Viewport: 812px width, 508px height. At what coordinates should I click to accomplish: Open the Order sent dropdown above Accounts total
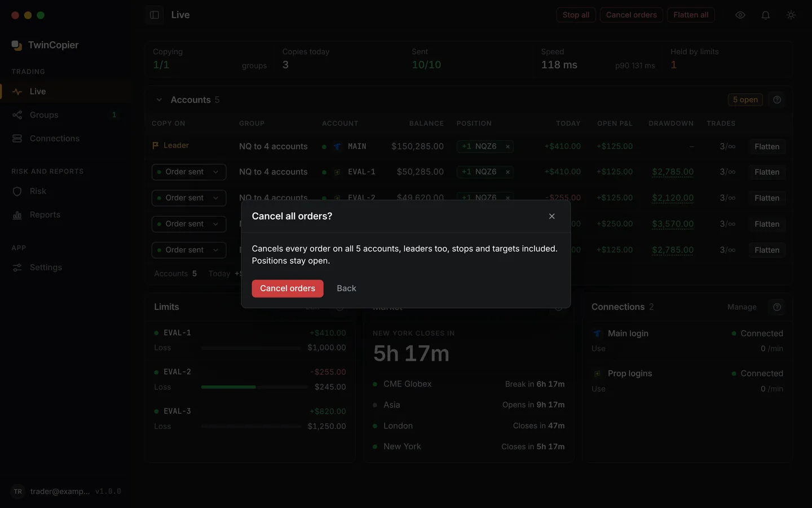[189, 250]
